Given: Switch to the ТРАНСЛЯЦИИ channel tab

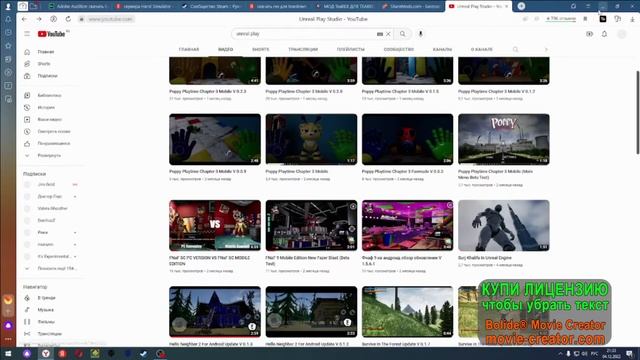Looking at the screenshot, I should pos(303,49).
